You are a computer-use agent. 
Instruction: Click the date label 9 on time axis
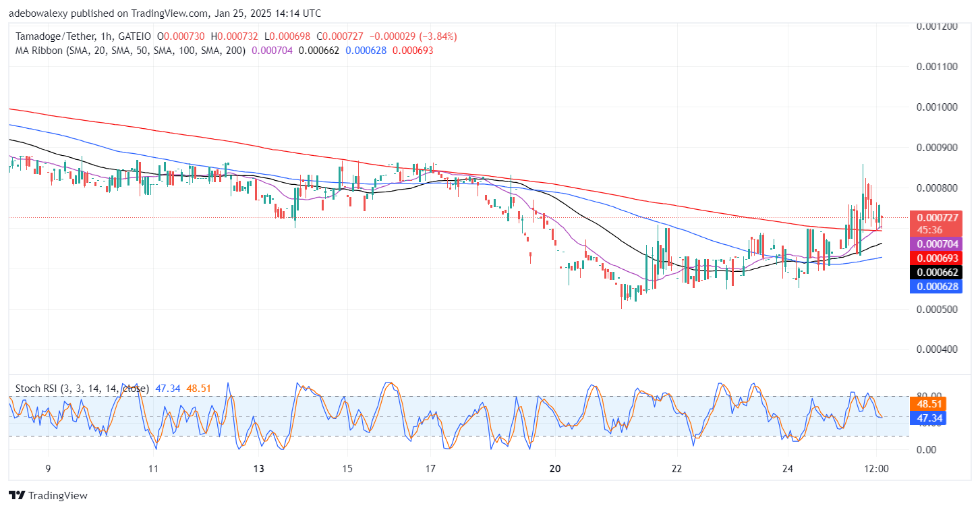[47, 469]
